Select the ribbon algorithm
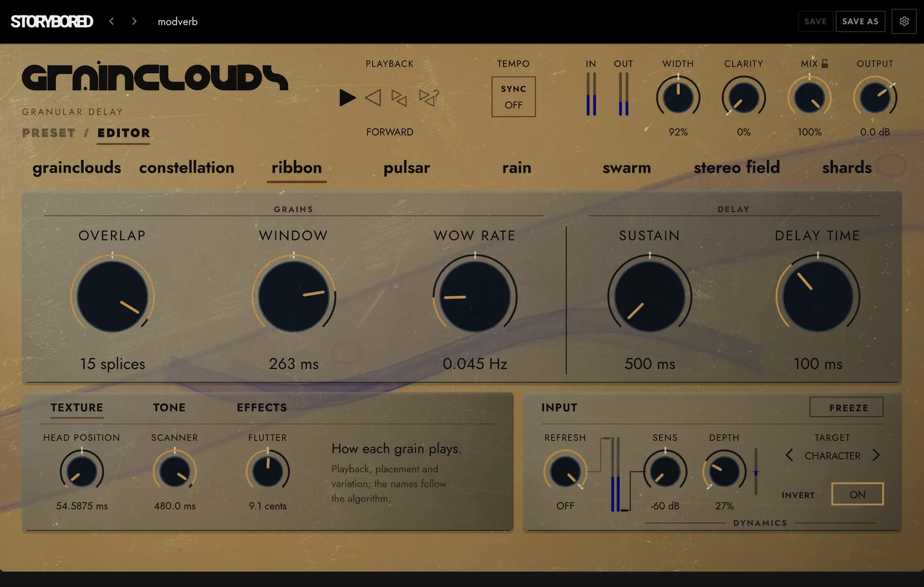This screenshot has height=587, width=924. 297,168
